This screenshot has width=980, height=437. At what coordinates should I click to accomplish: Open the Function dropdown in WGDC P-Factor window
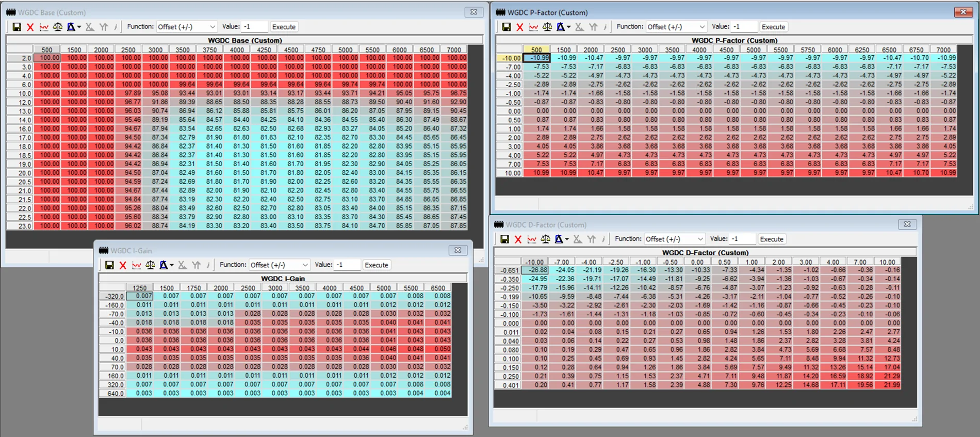pyautogui.click(x=676, y=27)
